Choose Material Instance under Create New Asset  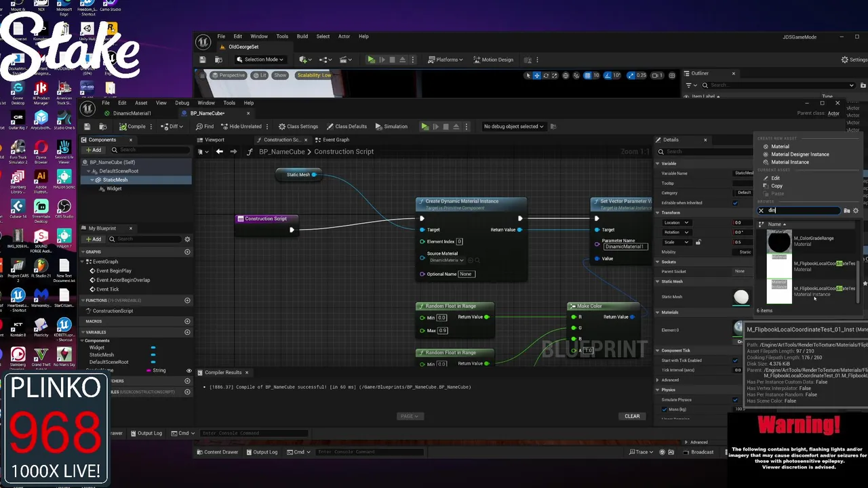tap(789, 162)
